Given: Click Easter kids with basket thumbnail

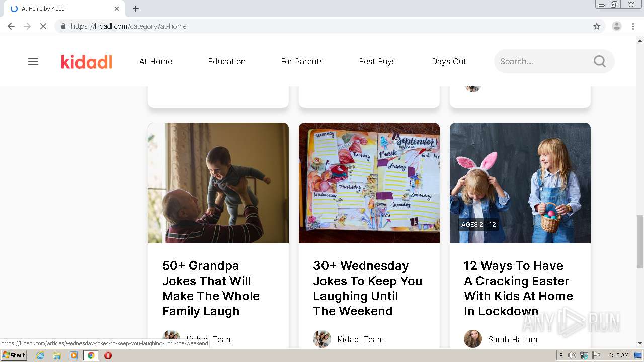Looking at the screenshot, I should pyautogui.click(x=520, y=183).
